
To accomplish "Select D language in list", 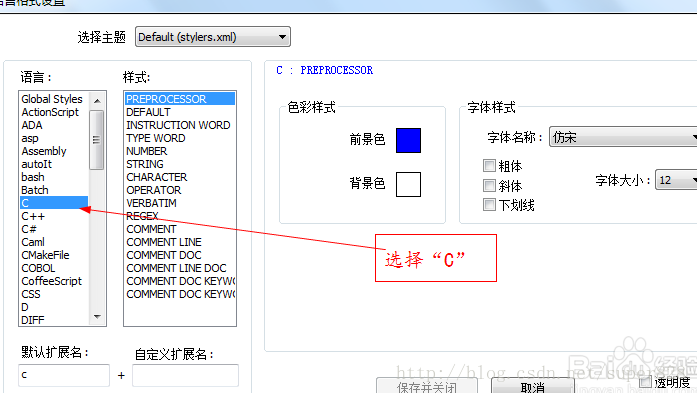I will pyautogui.click(x=25, y=307).
